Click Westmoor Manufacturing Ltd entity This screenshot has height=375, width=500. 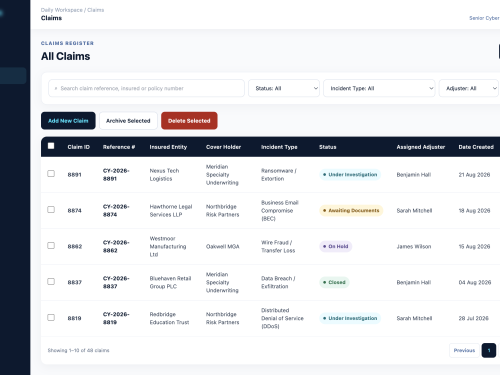coord(168,246)
